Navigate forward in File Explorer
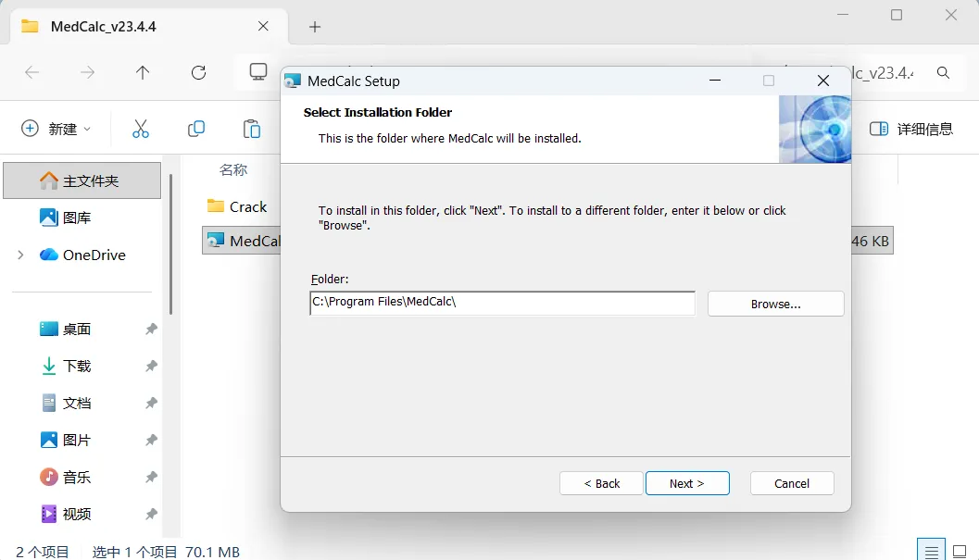This screenshot has height=560, width=979. (x=87, y=72)
